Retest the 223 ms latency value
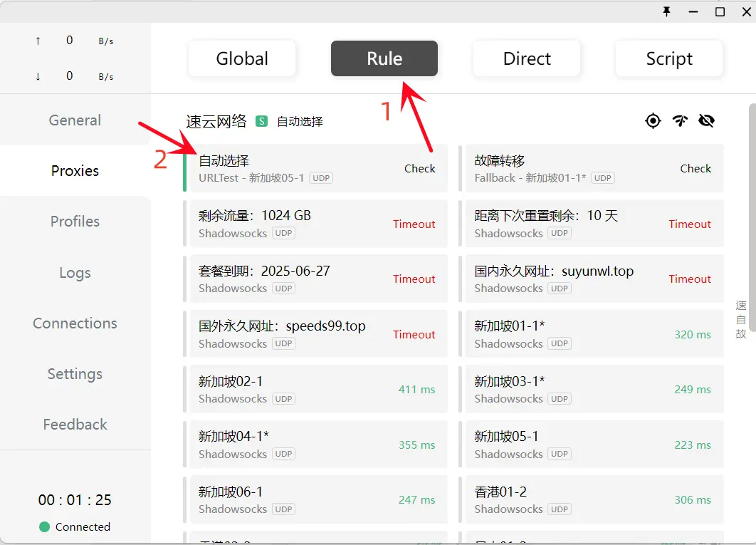This screenshot has height=545, width=756. tap(693, 445)
